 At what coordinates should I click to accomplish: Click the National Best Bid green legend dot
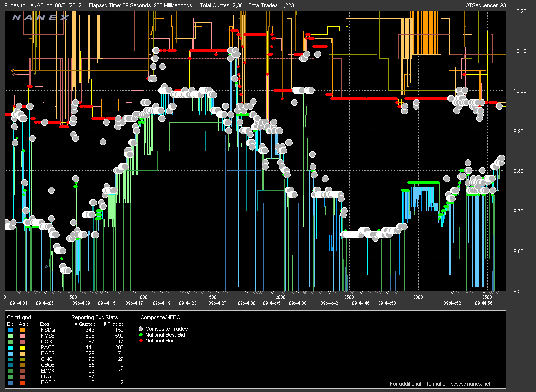pos(140,335)
